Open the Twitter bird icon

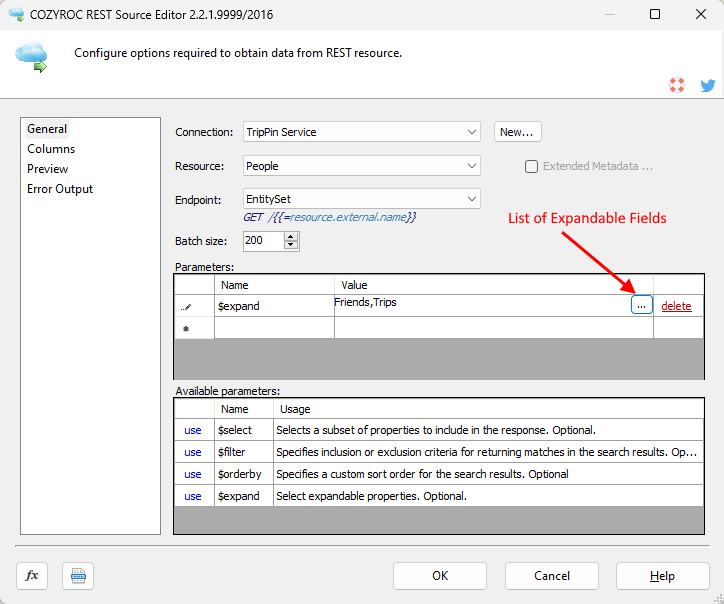coord(707,85)
